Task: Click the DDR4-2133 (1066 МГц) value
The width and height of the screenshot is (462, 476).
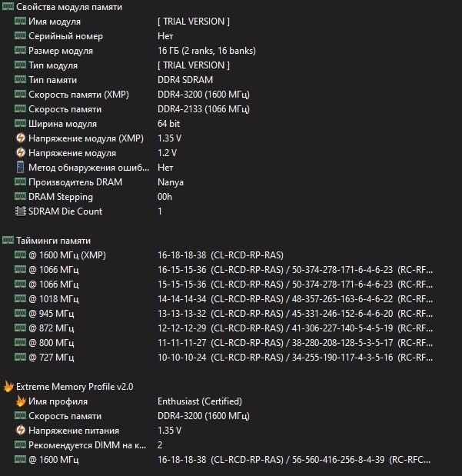Action: 204,109
